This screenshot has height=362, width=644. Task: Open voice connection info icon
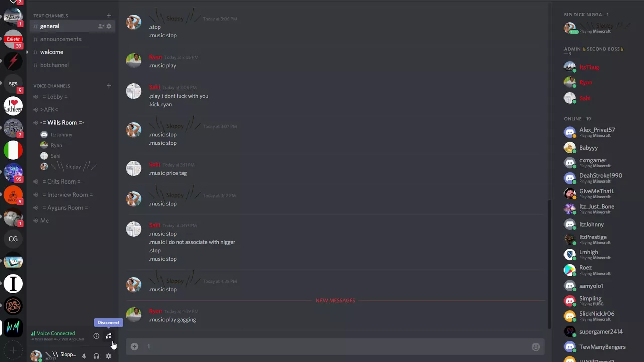[96, 336]
